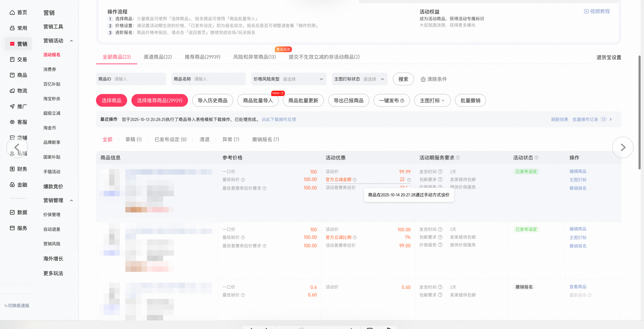
Task: Click help icon beside 重新报名
Action: (x=590, y=295)
